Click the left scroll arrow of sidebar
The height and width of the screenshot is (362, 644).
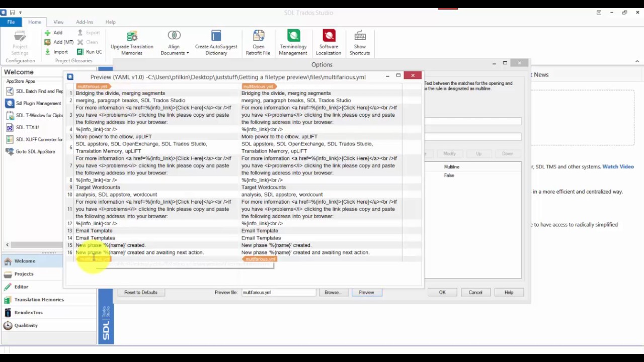pyautogui.click(x=8, y=245)
